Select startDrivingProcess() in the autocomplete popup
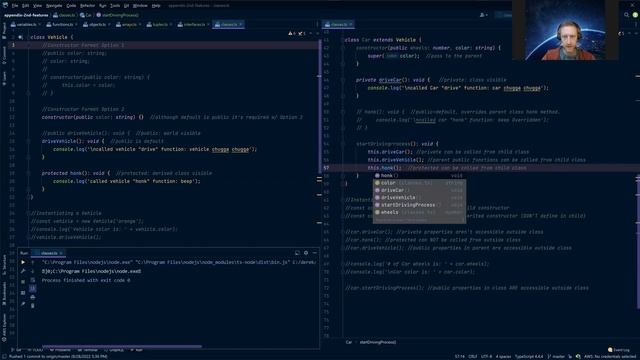 coord(419,205)
